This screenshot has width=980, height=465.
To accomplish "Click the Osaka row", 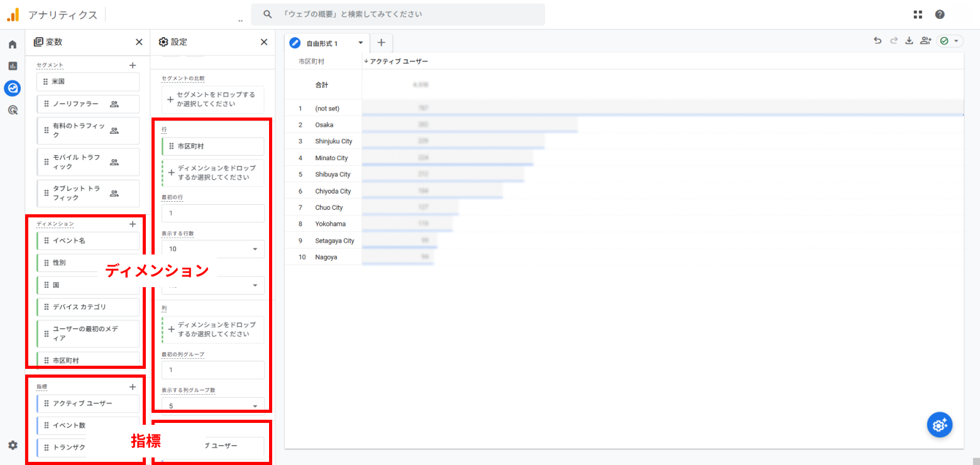I will click(x=624, y=124).
